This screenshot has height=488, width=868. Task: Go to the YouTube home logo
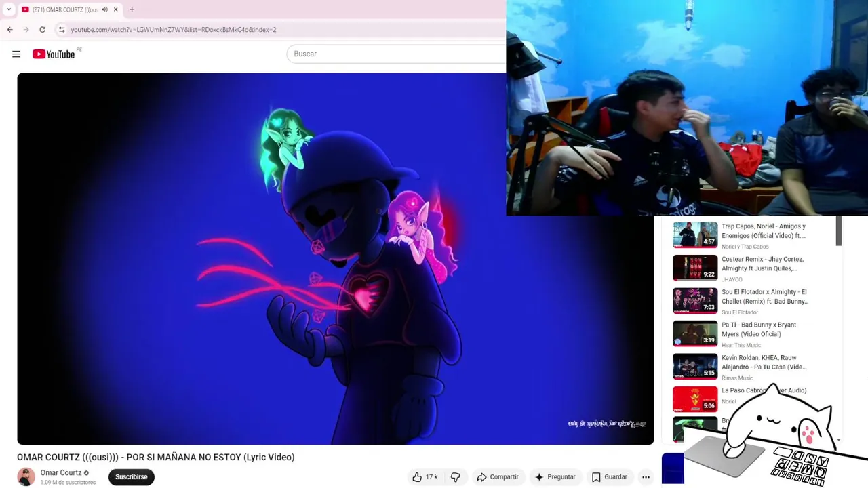pyautogui.click(x=54, y=54)
